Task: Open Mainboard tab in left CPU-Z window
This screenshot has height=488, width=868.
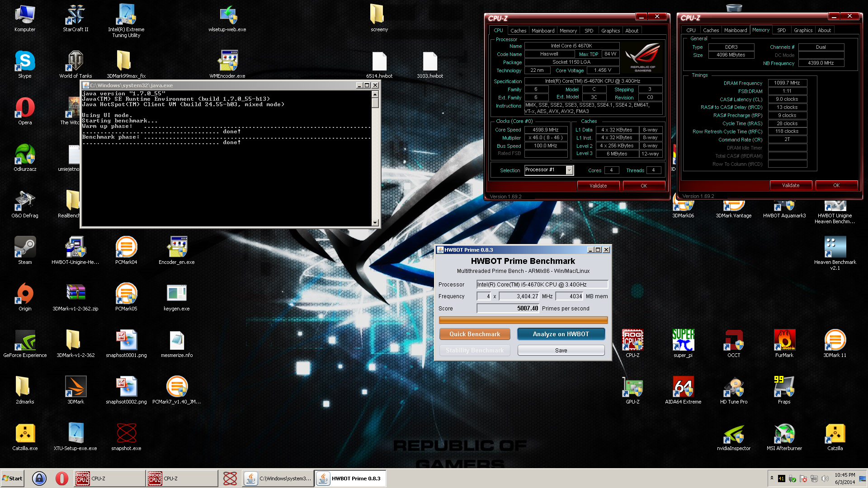Action: pyautogui.click(x=543, y=31)
